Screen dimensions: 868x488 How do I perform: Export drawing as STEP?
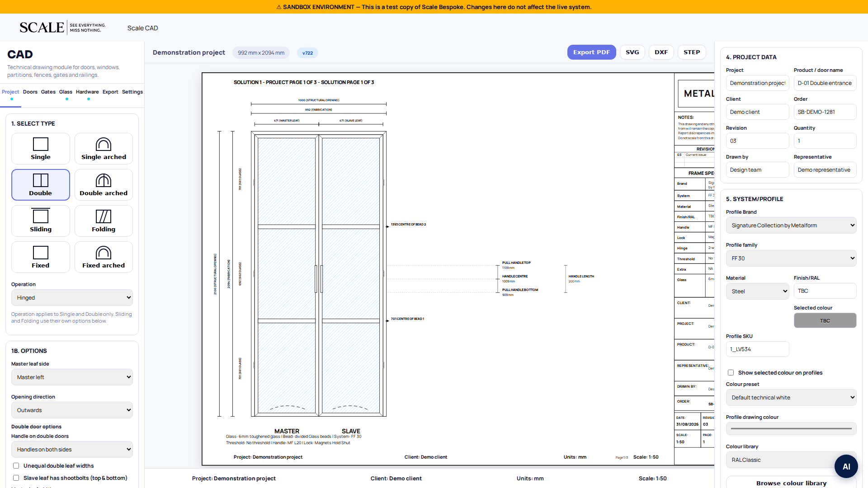pos(692,52)
